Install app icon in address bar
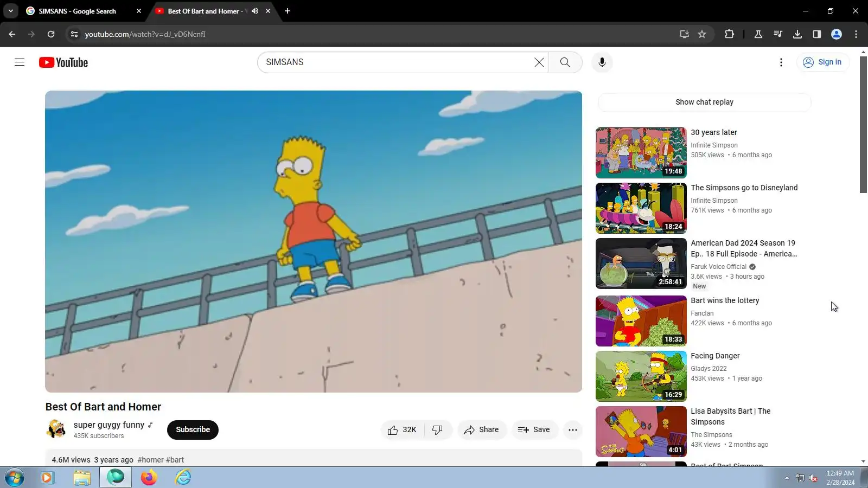 685,34
